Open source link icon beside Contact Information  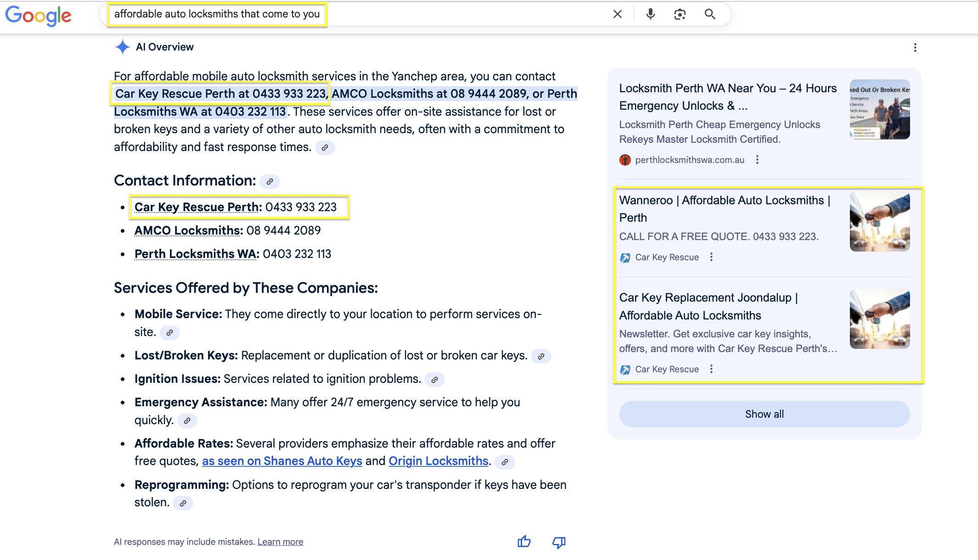(x=270, y=181)
